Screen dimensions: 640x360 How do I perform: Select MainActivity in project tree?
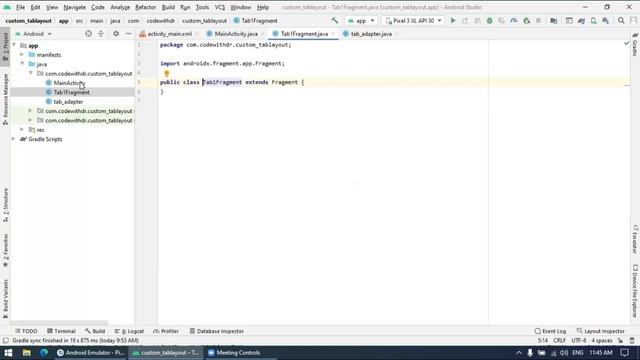point(69,83)
